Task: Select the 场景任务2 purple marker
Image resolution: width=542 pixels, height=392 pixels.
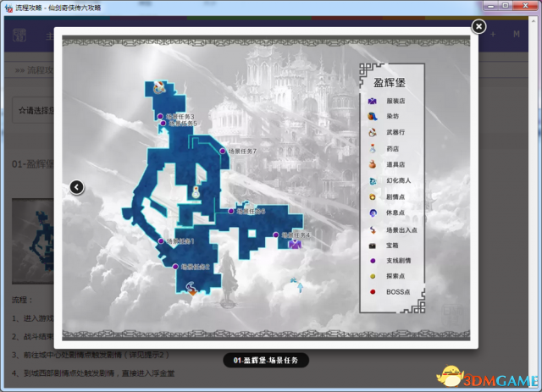Action: point(175,267)
